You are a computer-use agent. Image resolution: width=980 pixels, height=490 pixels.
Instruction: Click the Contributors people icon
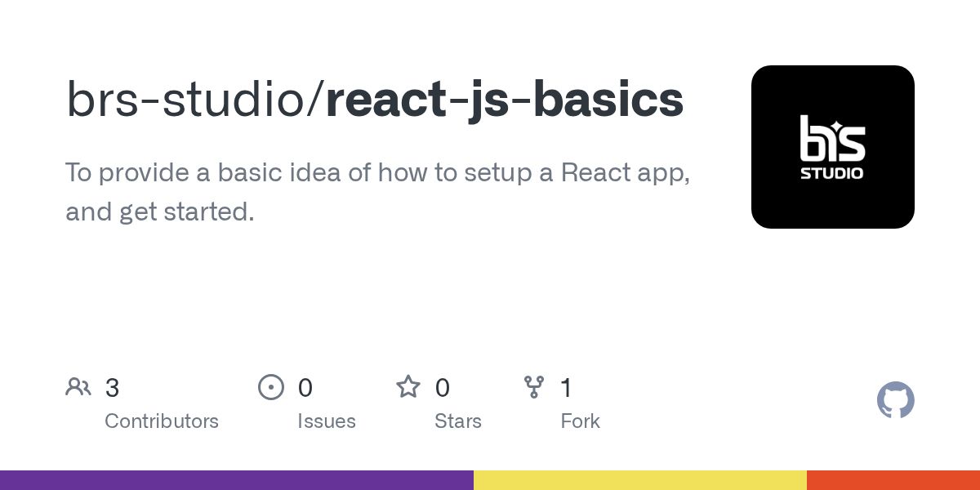click(x=78, y=387)
